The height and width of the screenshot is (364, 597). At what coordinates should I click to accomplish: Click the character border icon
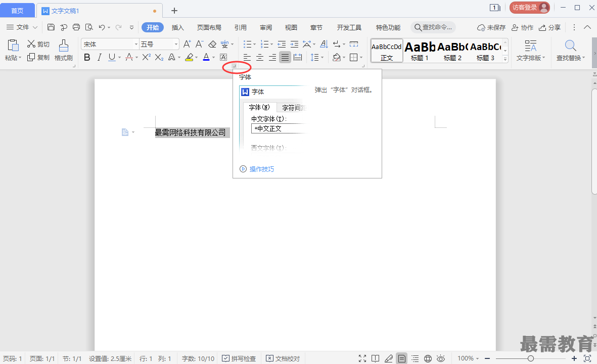223,57
